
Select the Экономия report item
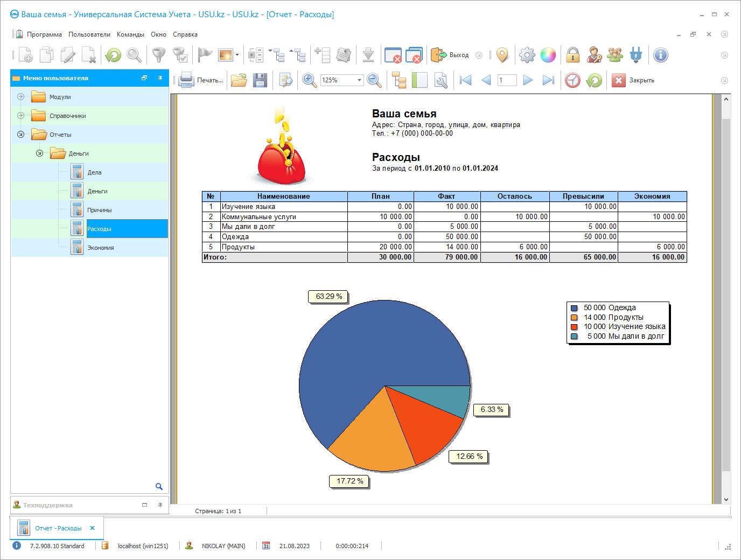pos(101,248)
